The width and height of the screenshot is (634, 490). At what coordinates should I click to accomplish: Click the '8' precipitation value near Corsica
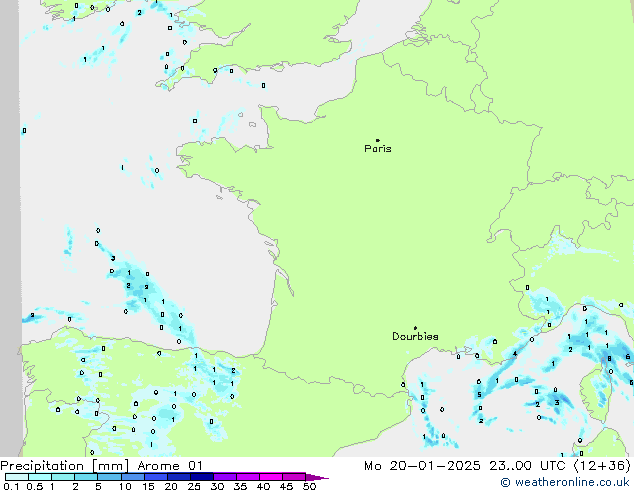tap(609, 359)
